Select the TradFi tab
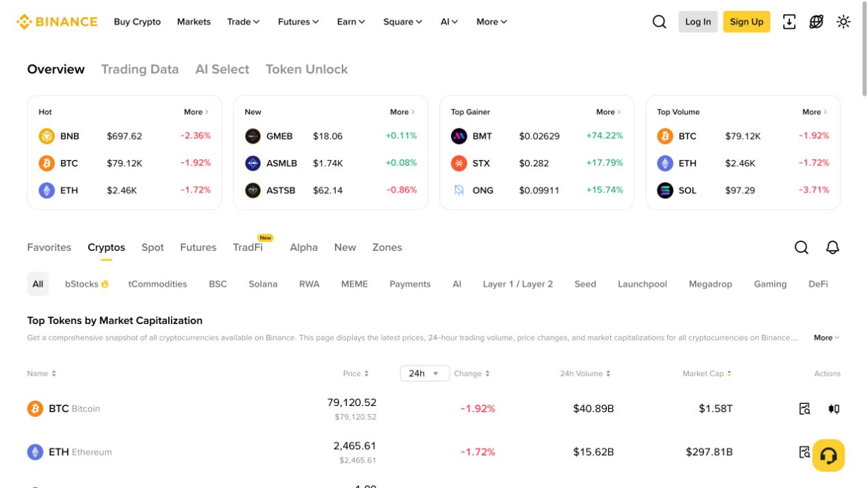The height and width of the screenshot is (488, 868). click(248, 247)
